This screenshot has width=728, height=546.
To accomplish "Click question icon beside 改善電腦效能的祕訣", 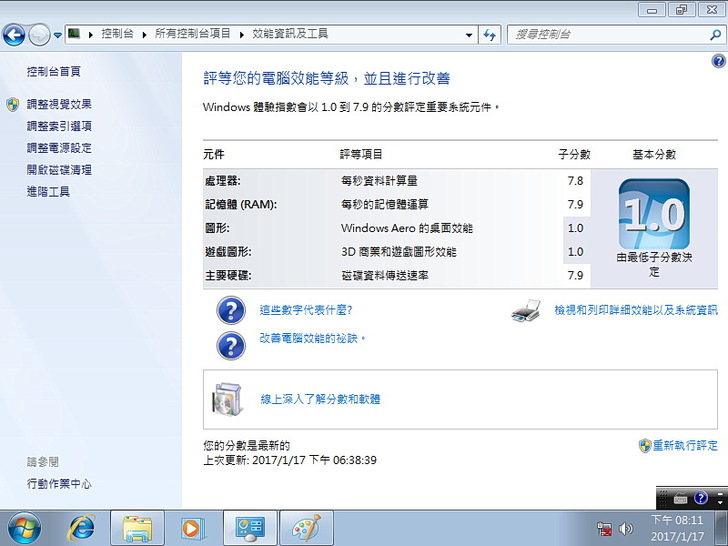I will click(231, 346).
